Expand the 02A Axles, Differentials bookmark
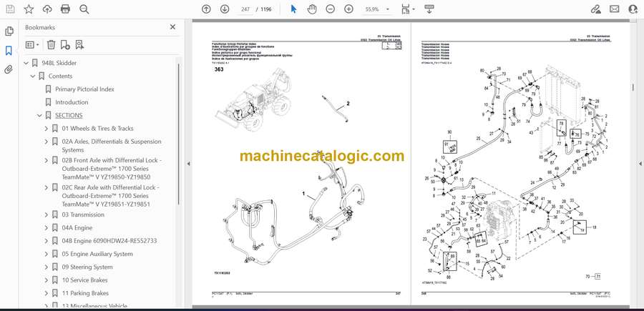Image resolution: width=644 pixels, height=311 pixels. tap(46, 142)
